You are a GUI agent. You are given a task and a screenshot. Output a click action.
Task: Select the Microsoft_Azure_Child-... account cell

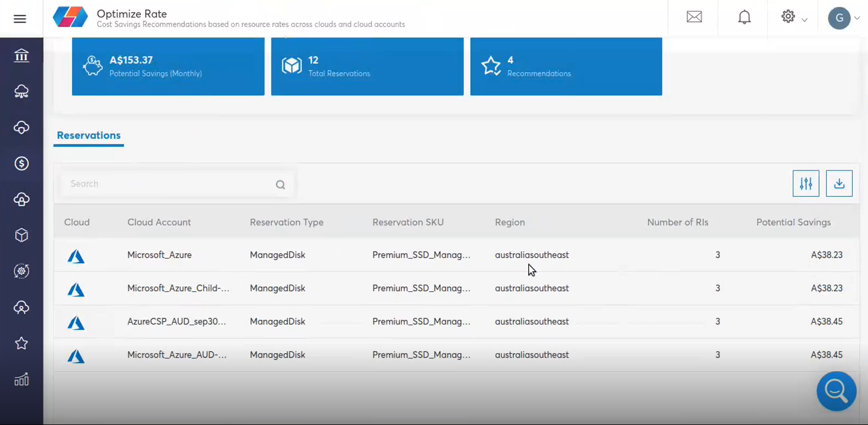(x=178, y=288)
